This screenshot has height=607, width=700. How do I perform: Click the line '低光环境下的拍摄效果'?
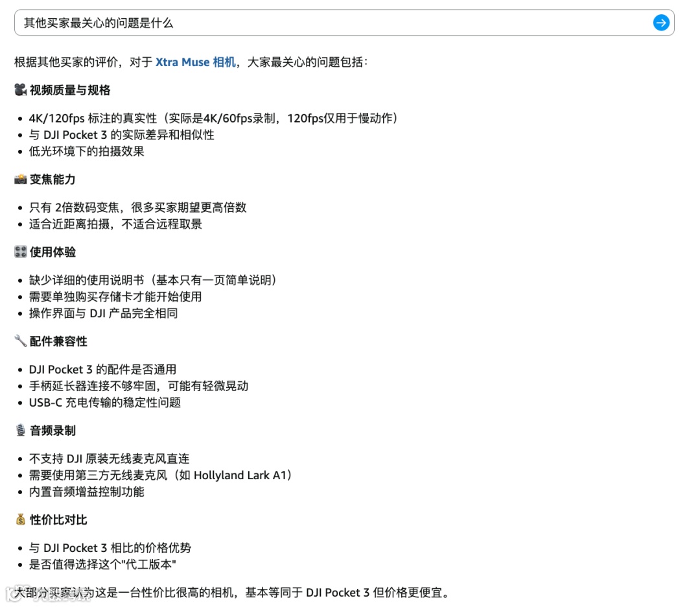coord(87,151)
